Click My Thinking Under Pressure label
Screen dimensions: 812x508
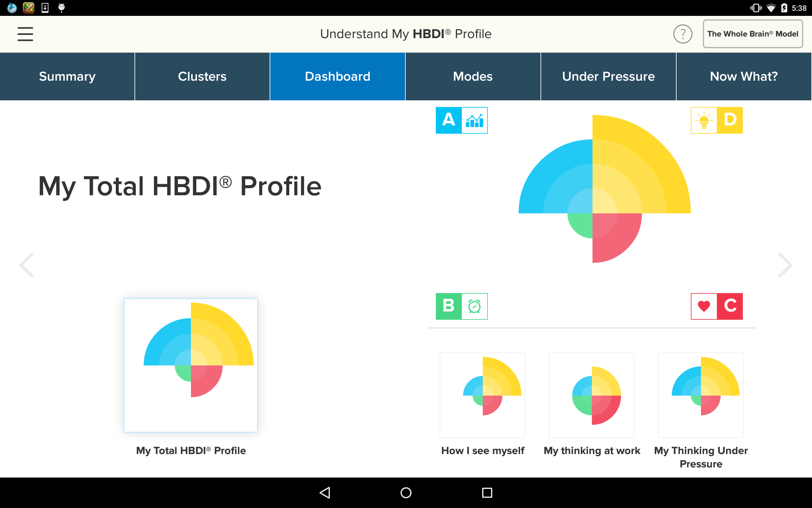click(701, 457)
